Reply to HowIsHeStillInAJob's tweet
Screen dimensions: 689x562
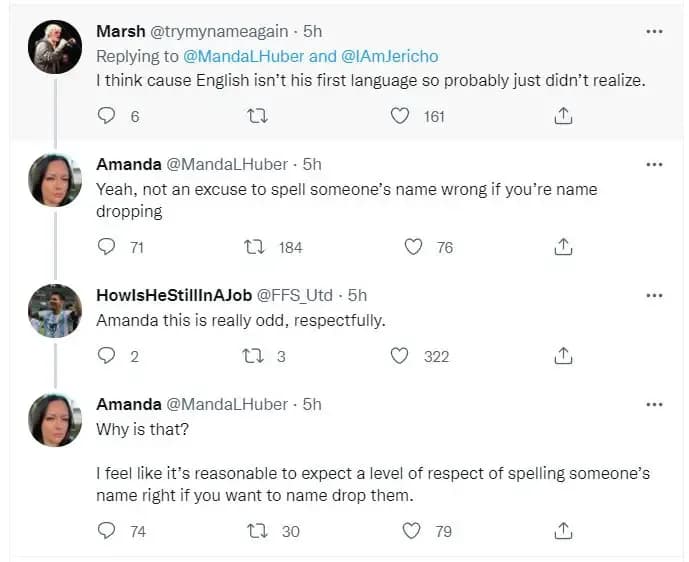coord(107,356)
